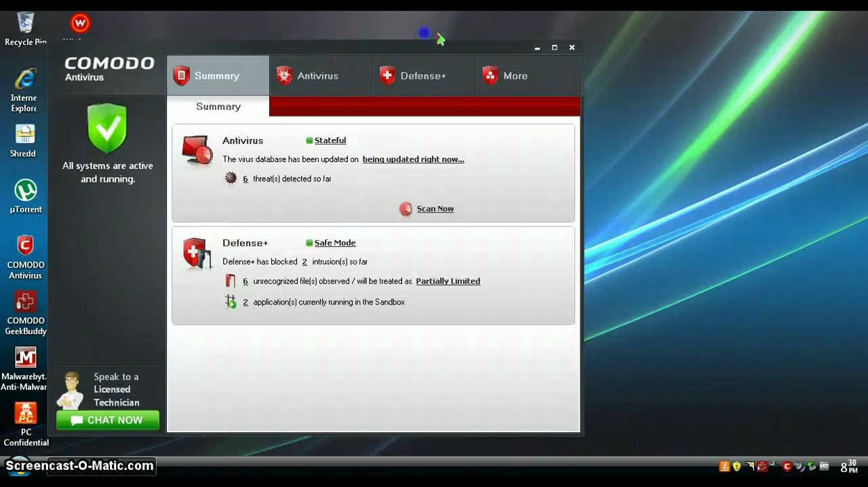The image size is (868, 487).
Task: Click the Java tray icon
Action: click(x=724, y=466)
